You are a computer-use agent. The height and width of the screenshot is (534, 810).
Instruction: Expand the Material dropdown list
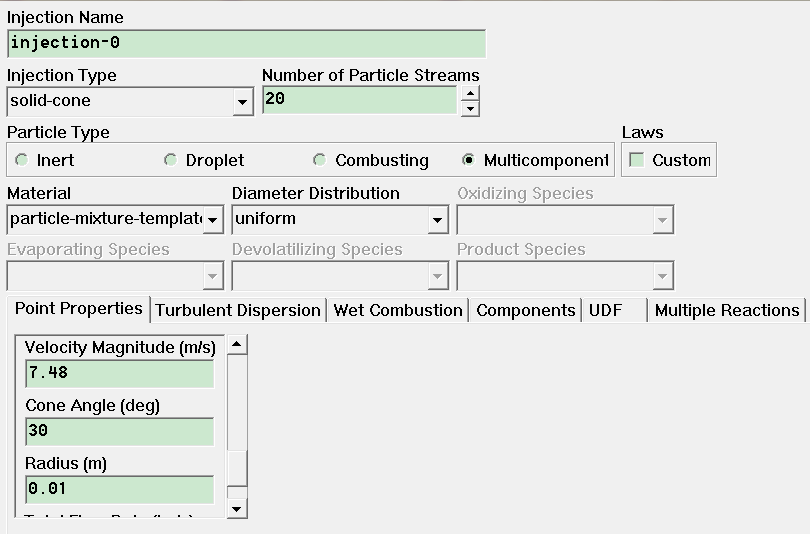(213, 220)
